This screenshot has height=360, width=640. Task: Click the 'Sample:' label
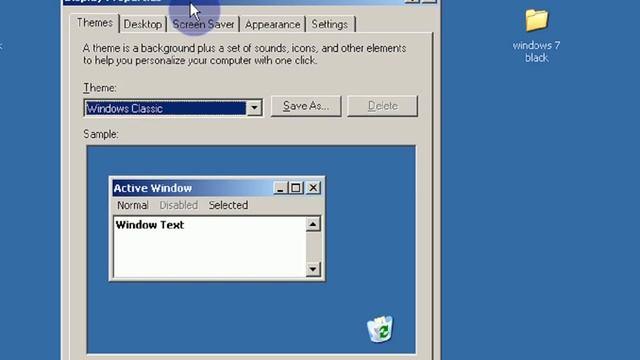tap(101, 134)
